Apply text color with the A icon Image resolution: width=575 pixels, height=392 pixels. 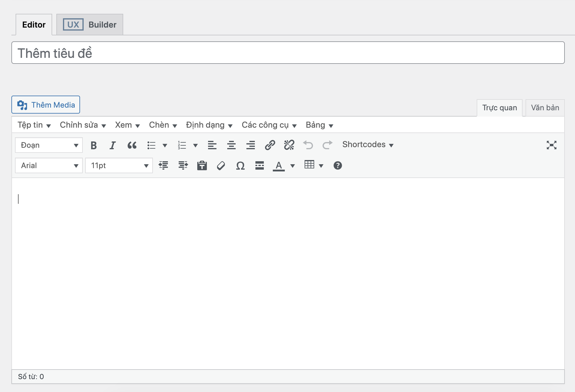(279, 166)
